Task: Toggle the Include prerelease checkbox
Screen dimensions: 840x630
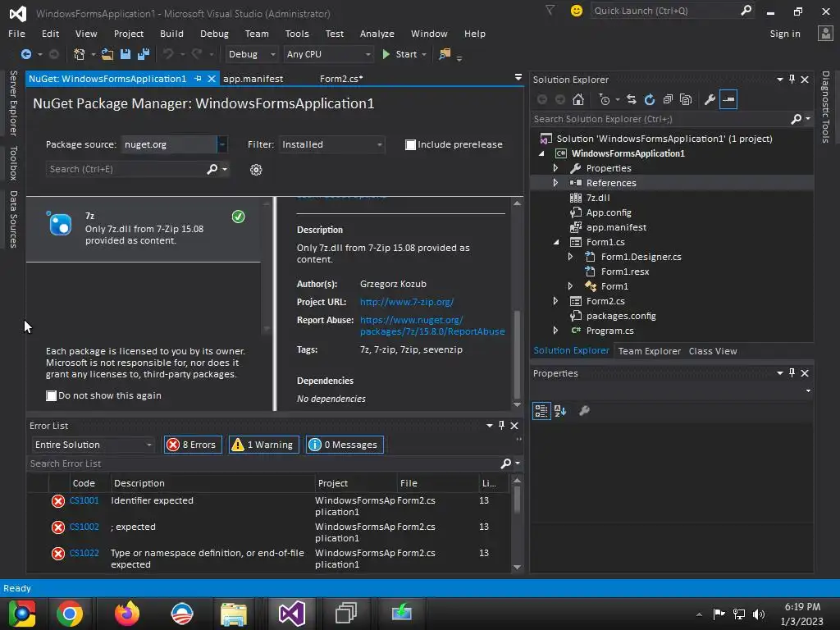Action: (410, 144)
